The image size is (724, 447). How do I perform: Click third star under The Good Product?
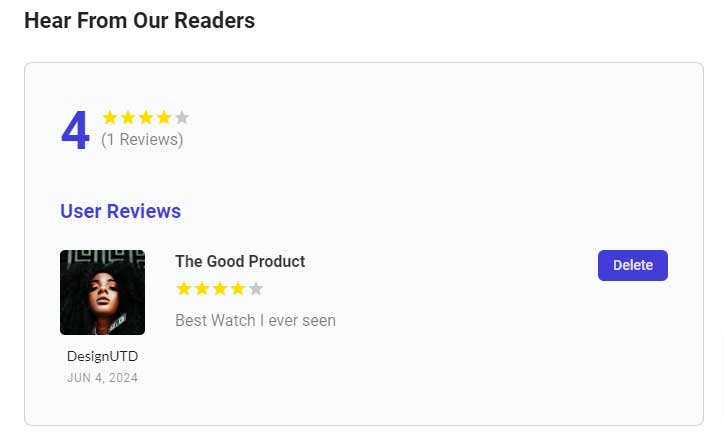click(220, 289)
